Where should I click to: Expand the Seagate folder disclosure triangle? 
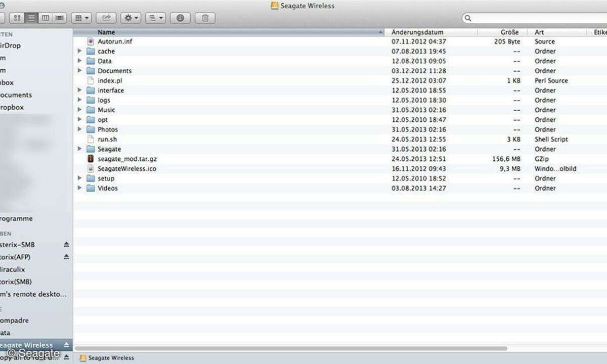pyautogui.click(x=79, y=149)
